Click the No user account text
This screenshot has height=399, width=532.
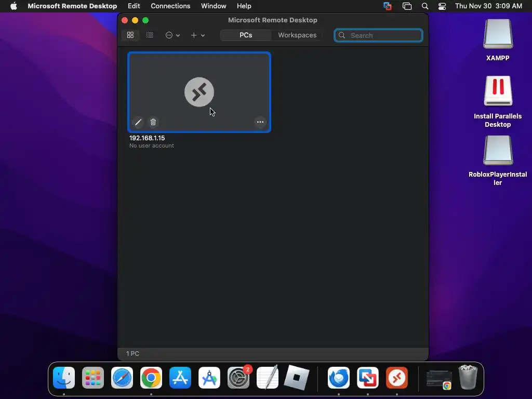(x=152, y=145)
